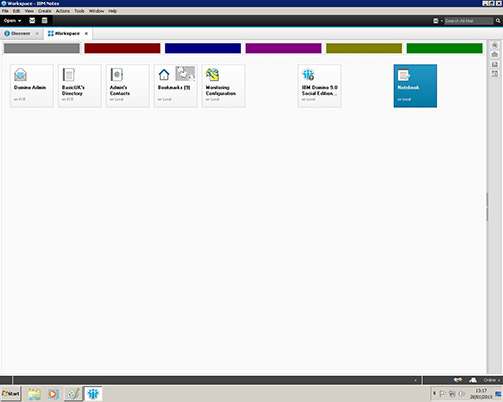Switch to the Discover tab

pos(20,33)
